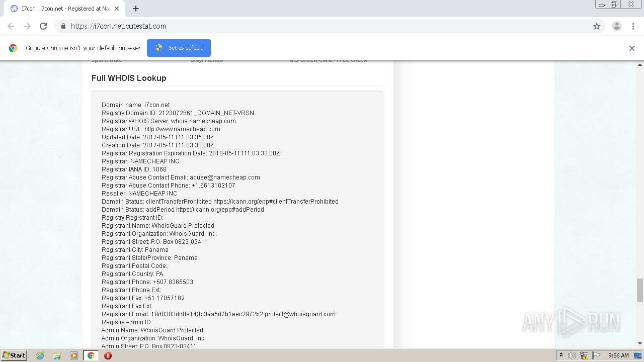Click Admin Name: WhoisGuard Protected line

pyautogui.click(x=152, y=330)
